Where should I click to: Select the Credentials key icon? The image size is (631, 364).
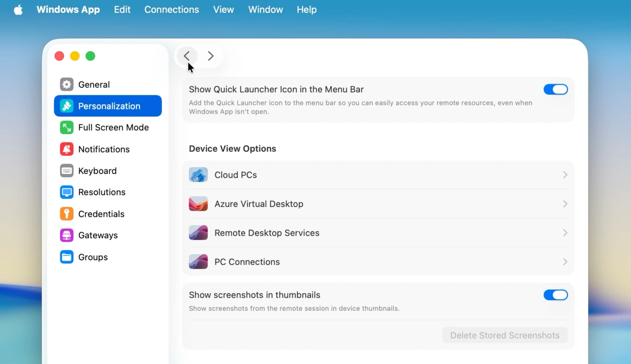point(67,214)
